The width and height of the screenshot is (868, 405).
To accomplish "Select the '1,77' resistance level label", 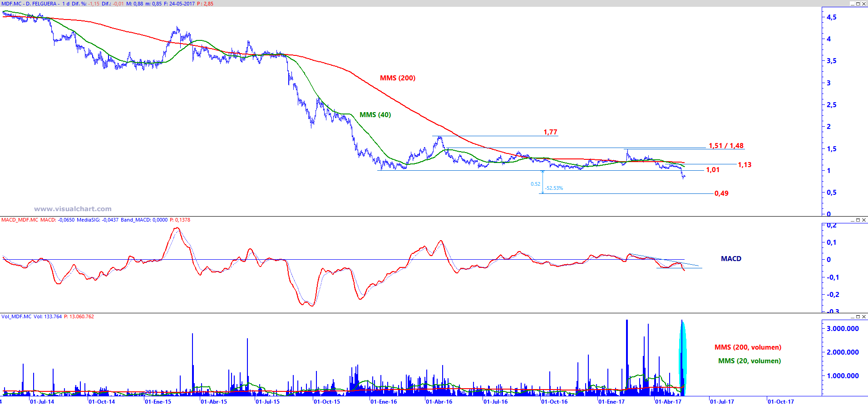I will point(550,132).
